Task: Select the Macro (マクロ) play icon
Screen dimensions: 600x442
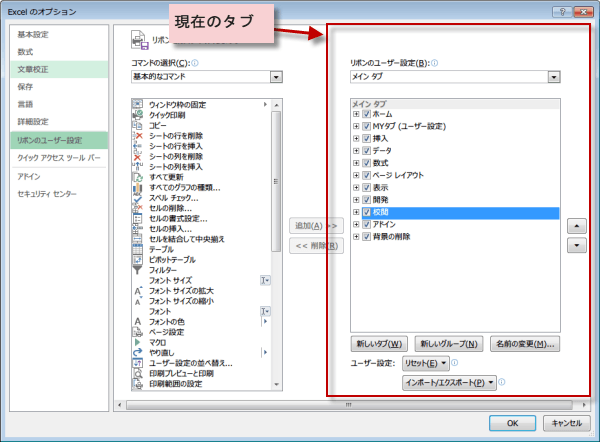Action: tap(137, 342)
